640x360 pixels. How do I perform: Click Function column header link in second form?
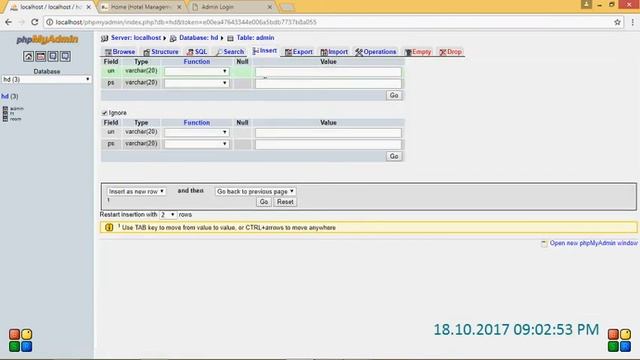tap(197, 122)
